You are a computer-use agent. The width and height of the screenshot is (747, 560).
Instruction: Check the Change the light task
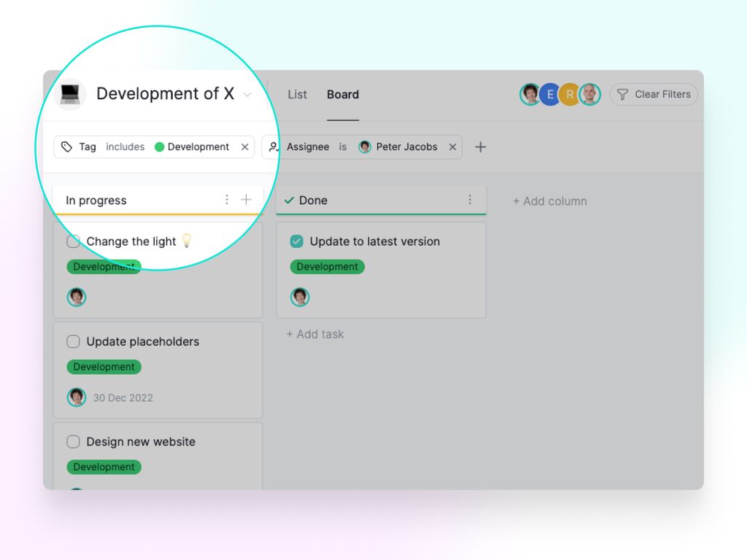(74, 241)
